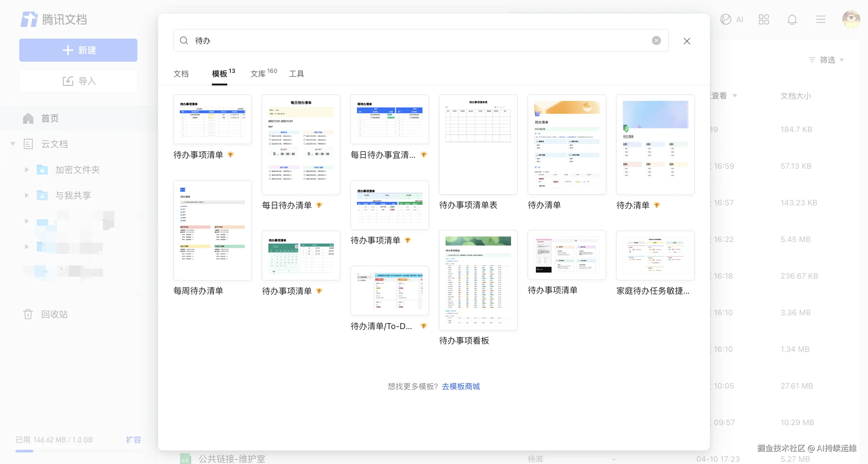
Task: Click the 扩容 storage upgrade link
Action: (133, 440)
